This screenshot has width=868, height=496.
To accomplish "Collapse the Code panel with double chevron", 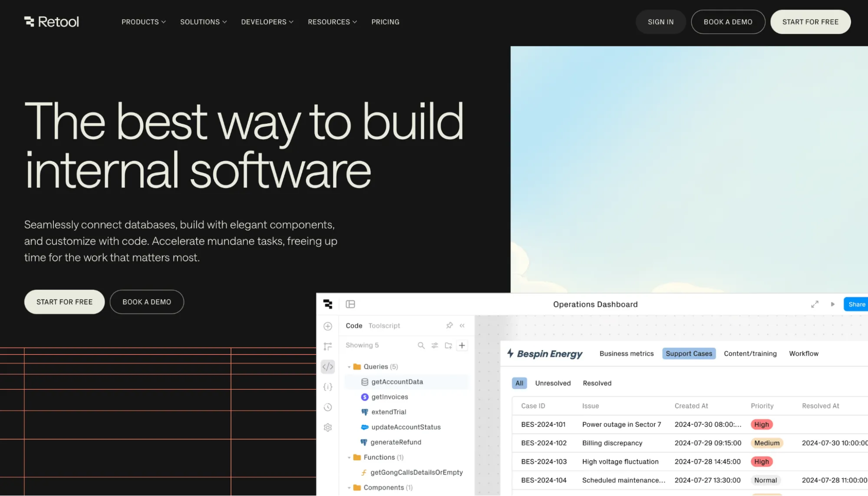I will 462,325.
